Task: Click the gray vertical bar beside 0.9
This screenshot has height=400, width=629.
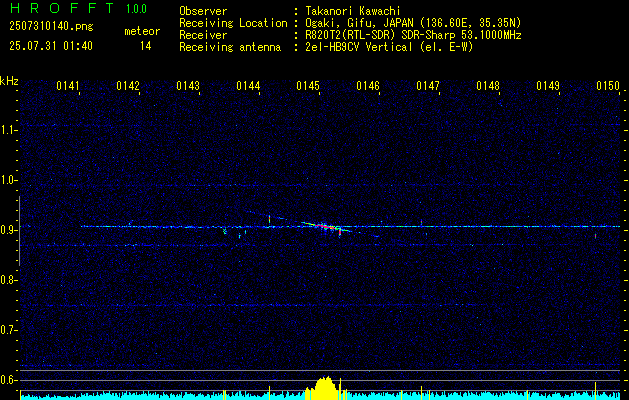Action: coord(19,231)
